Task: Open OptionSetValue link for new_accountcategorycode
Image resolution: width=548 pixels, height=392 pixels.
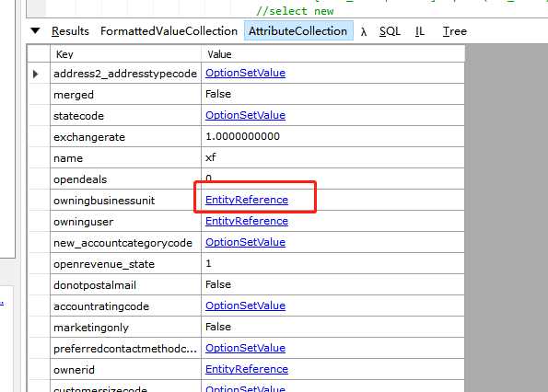Action: pyautogui.click(x=245, y=242)
